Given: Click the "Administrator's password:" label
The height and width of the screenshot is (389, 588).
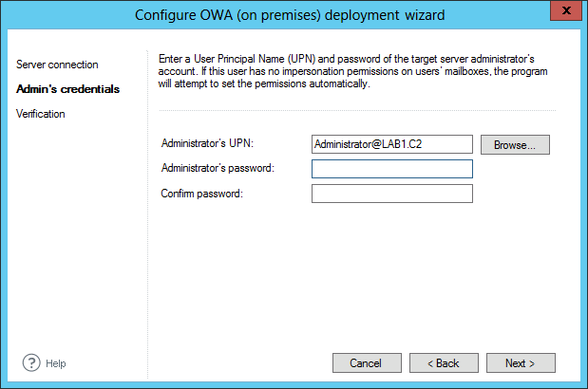Looking at the screenshot, I should coord(218,168).
